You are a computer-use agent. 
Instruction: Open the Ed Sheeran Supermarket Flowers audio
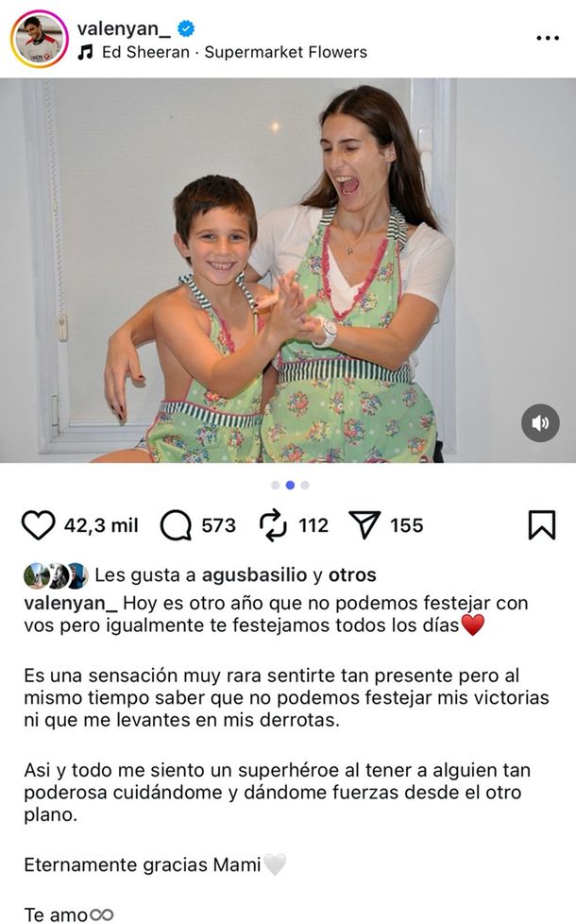point(234,53)
